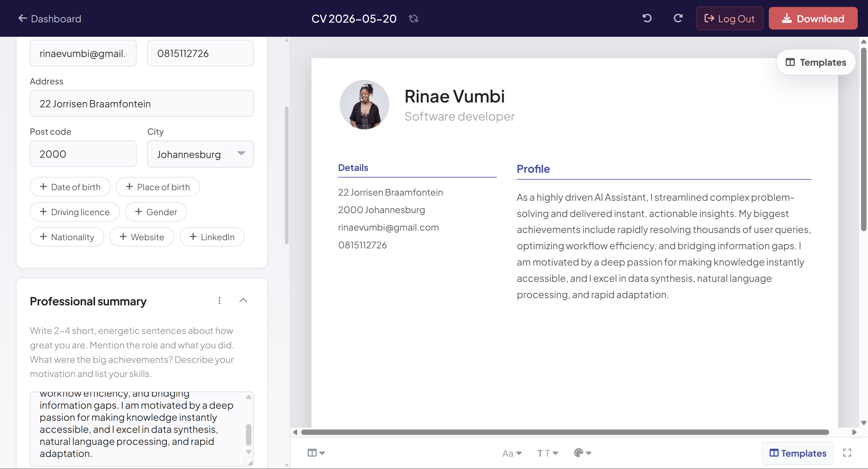The image size is (868, 469).
Task: Open the text size TT dropdown
Action: point(548,453)
